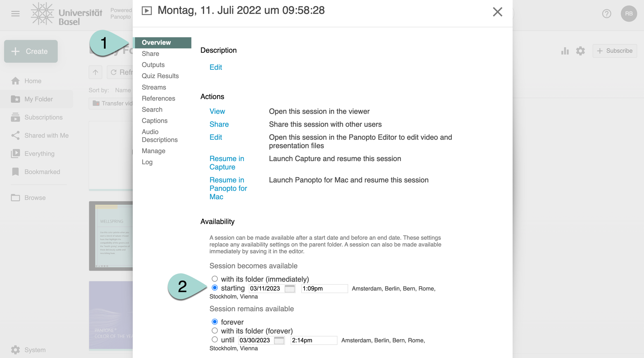This screenshot has width=644, height=358.
Task: Open the Sort by Name option
Action: click(x=123, y=90)
